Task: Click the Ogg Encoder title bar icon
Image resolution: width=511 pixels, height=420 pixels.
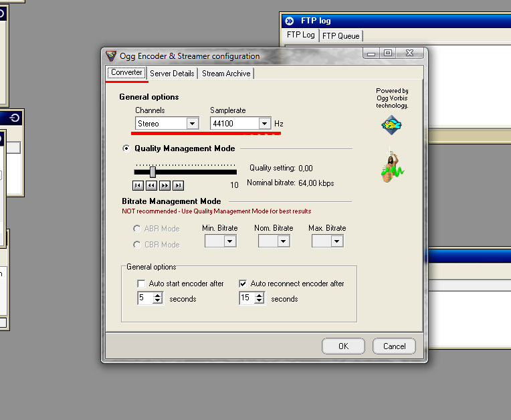Action: tap(111, 56)
